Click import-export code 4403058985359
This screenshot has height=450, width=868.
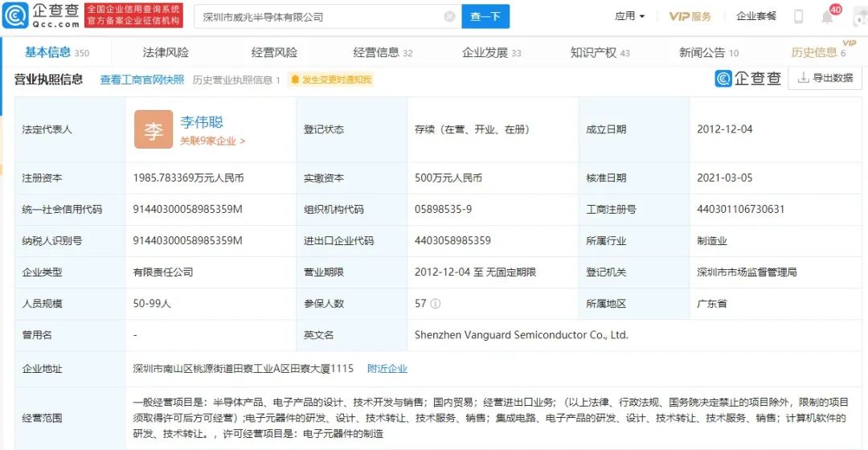click(x=452, y=241)
